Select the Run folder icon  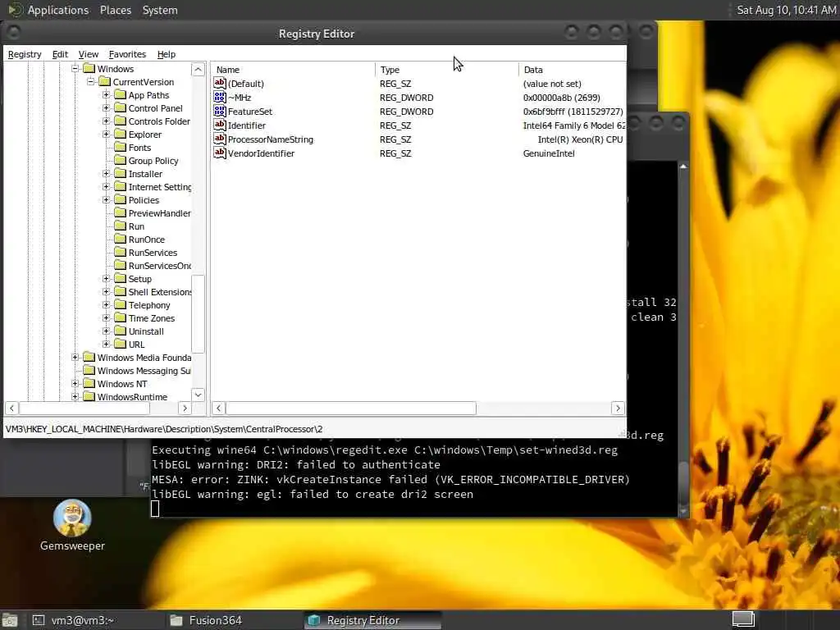pyautogui.click(x=120, y=226)
